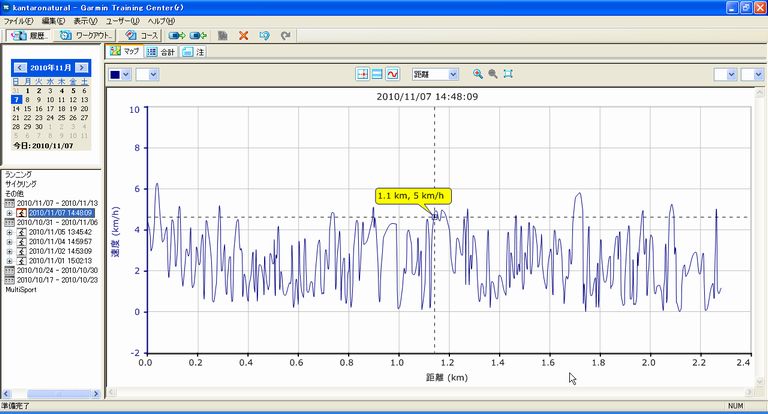Select activity 2010/11/04 14:59:57
Image resolution: width=768 pixels, height=414 pixels.
60,242
